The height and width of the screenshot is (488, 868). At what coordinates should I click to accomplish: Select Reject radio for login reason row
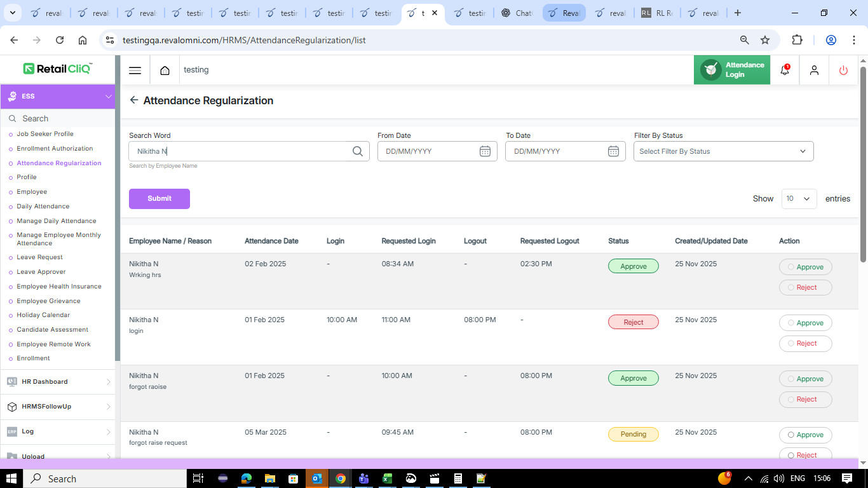tap(791, 343)
